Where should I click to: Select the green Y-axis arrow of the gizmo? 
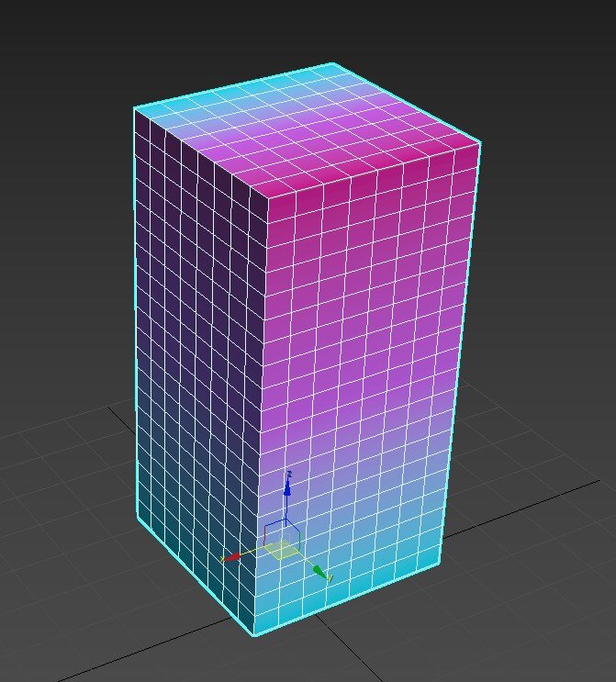click(321, 574)
